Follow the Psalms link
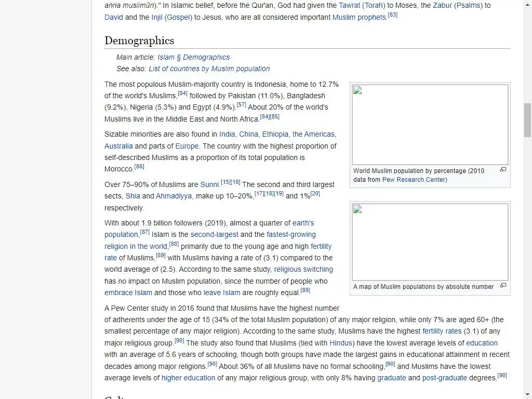 468,5
